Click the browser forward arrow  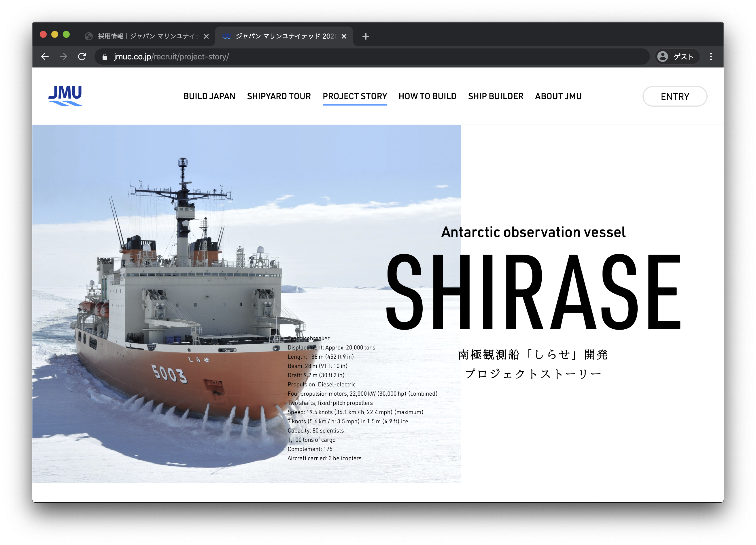tap(63, 57)
